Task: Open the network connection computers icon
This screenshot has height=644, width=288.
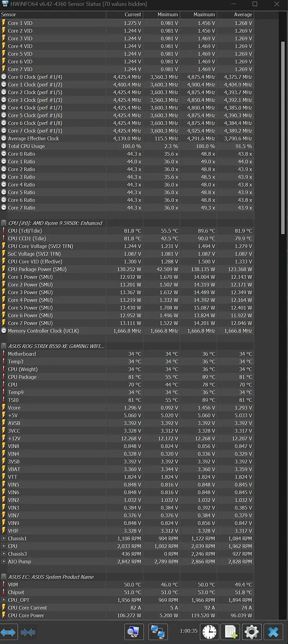Action: 158,632
